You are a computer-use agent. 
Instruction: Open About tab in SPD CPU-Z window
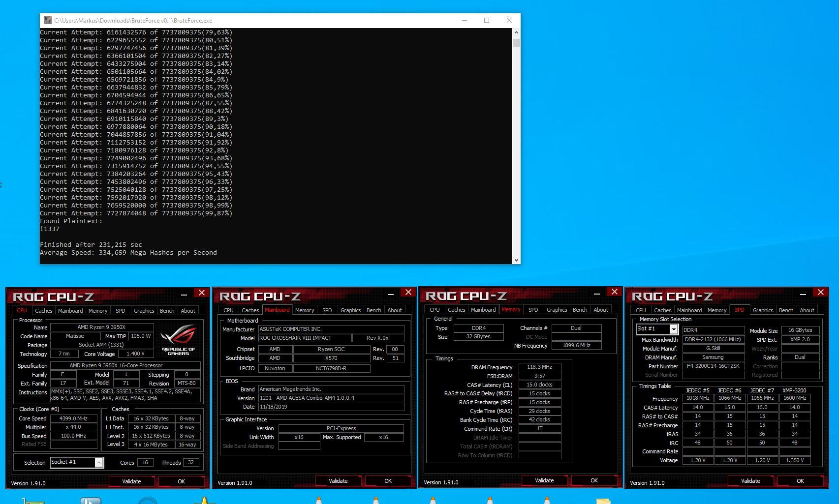[x=807, y=310]
